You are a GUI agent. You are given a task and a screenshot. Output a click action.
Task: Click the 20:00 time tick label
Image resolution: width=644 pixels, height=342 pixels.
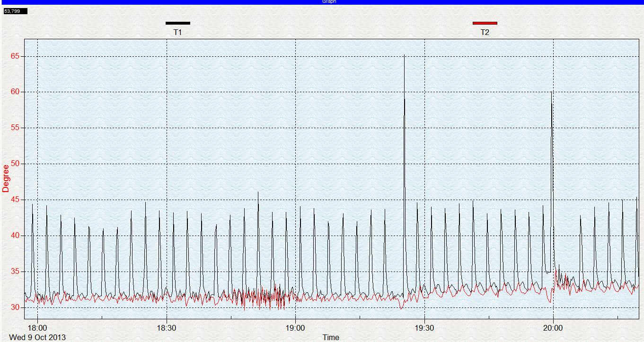553,328
